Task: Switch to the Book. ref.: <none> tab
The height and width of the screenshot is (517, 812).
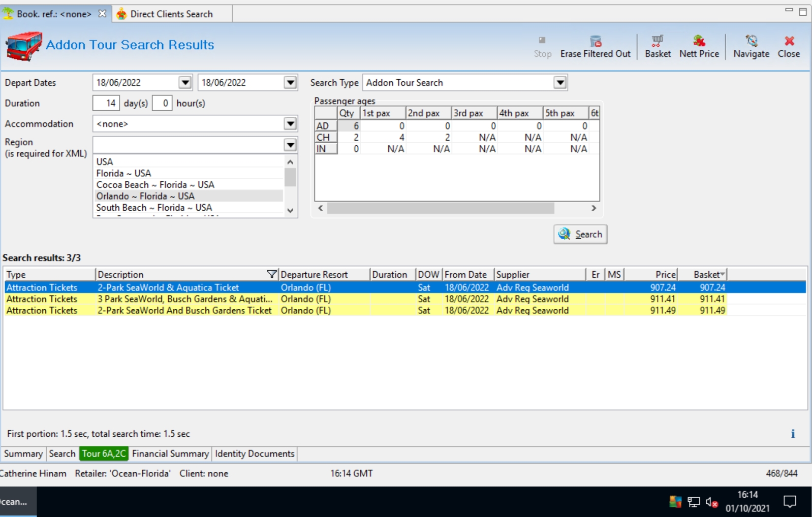Action: [x=54, y=14]
